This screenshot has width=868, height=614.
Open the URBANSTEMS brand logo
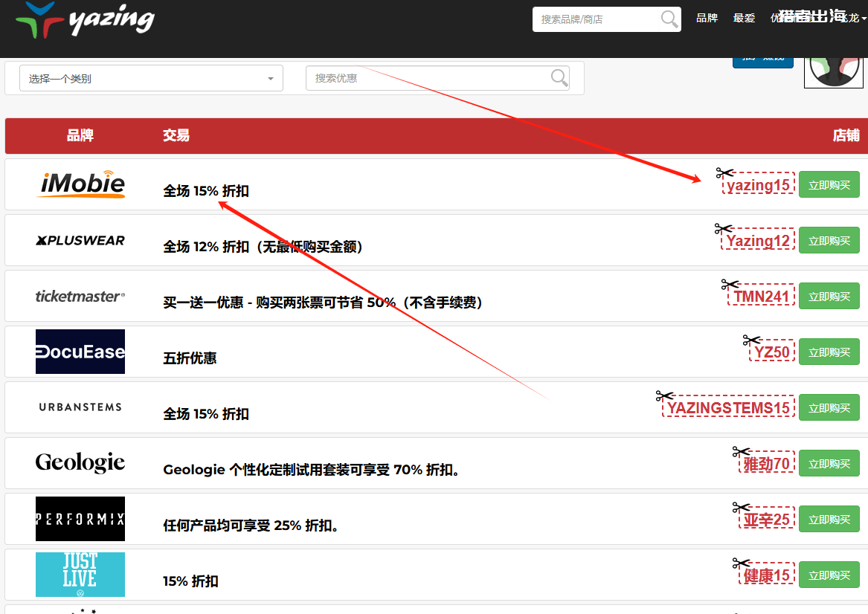point(80,407)
